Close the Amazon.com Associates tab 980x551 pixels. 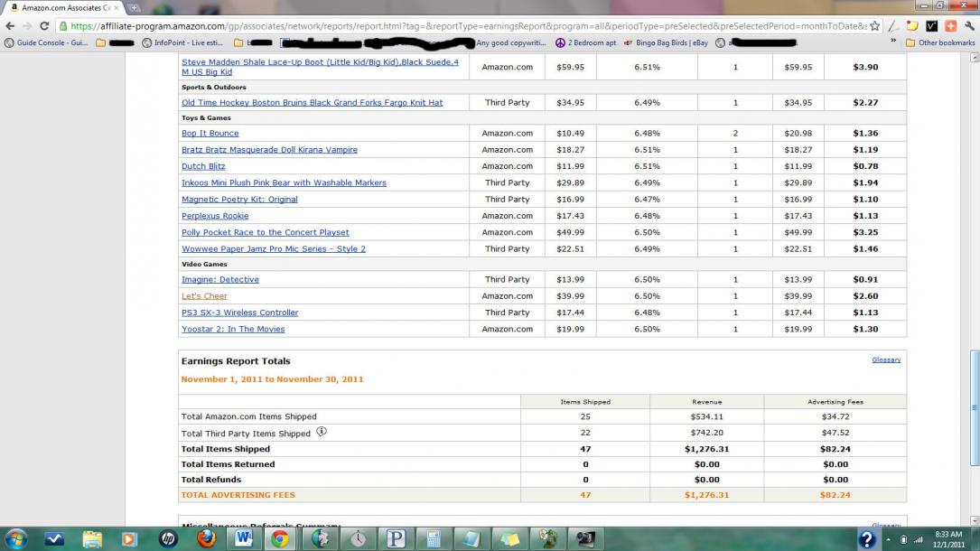pyautogui.click(x=116, y=8)
